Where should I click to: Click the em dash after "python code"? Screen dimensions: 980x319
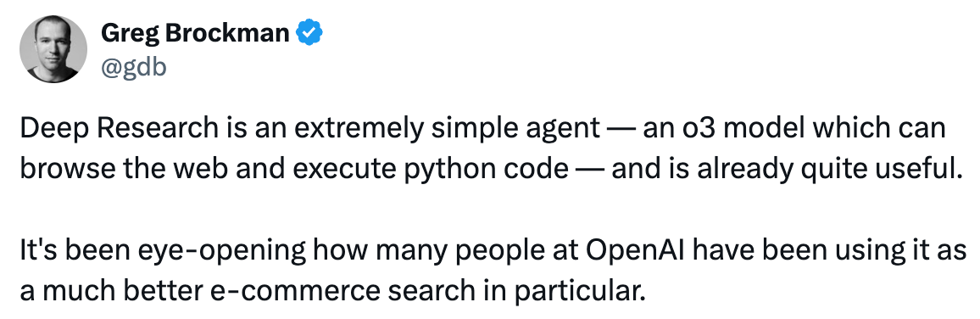[x=589, y=169]
